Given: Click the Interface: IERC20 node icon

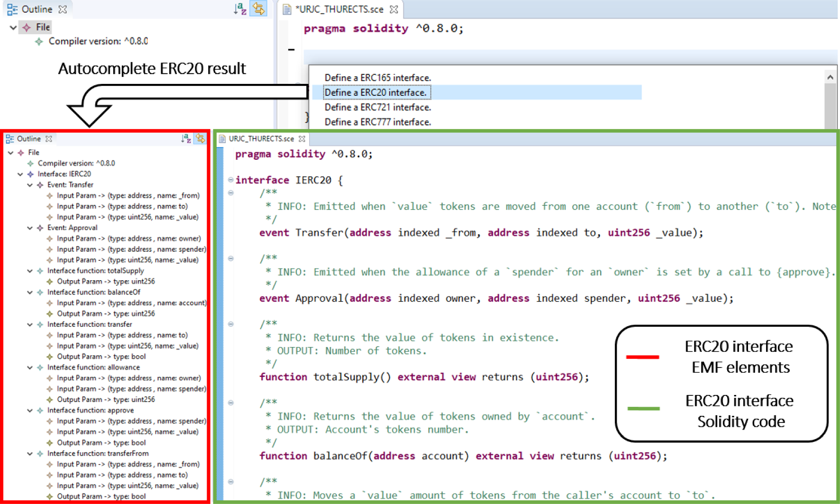Looking at the screenshot, I should coord(31,174).
